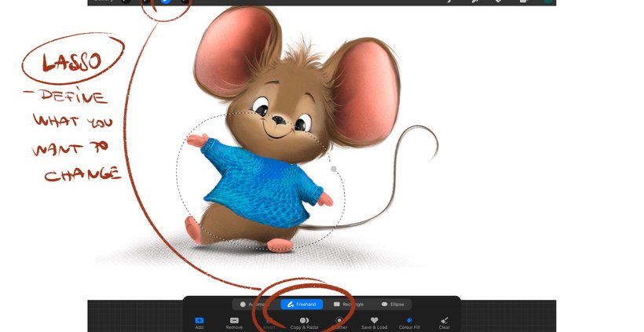
Task: Tap the grey lasso start point dot
Action: pos(334,169)
